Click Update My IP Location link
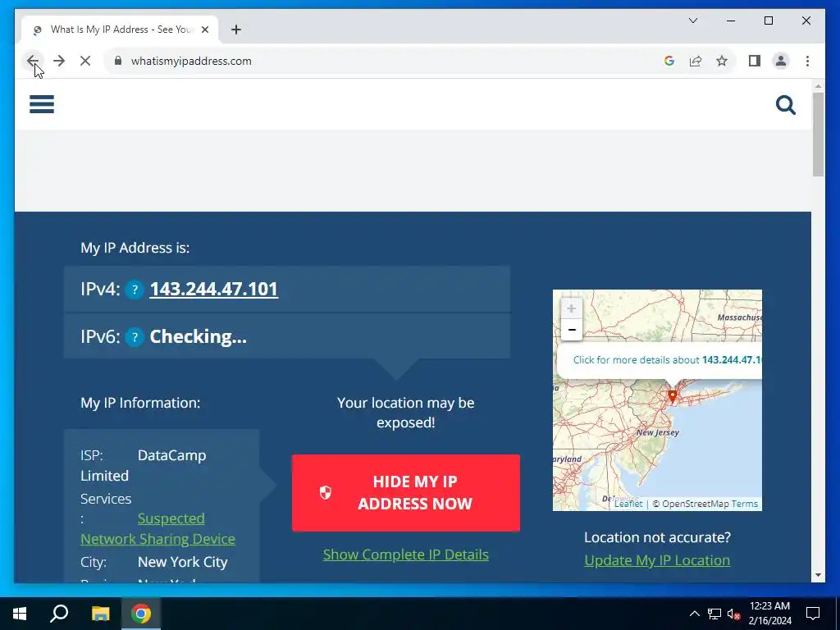 click(657, 560)
